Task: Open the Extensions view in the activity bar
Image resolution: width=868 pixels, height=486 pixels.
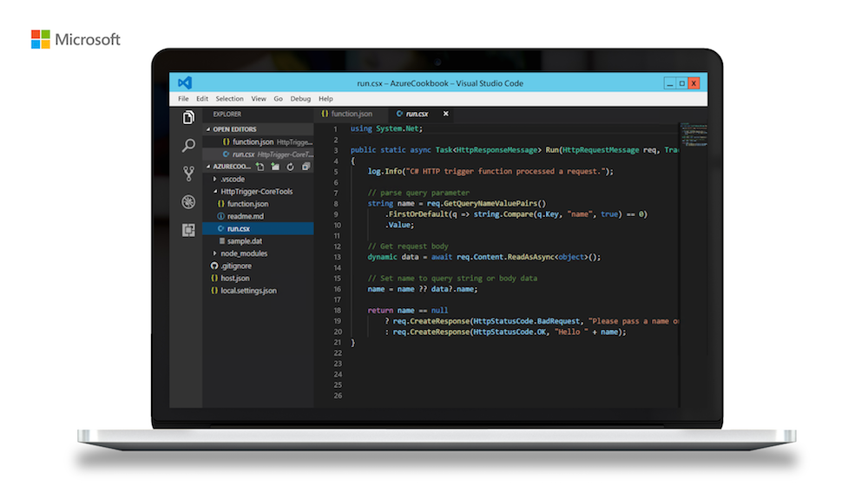Action: click(188, 230)
